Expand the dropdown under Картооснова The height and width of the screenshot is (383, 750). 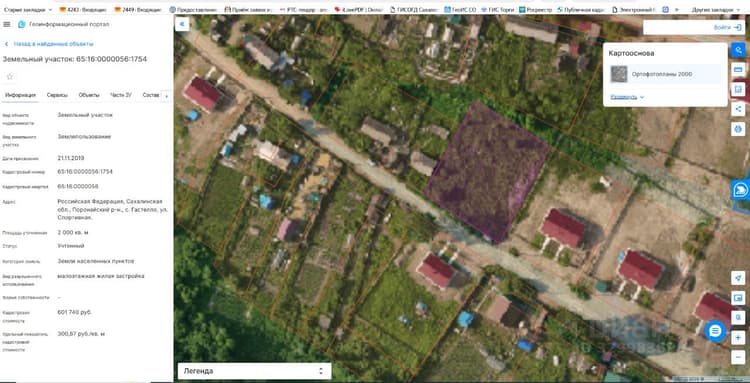point(627,97)
